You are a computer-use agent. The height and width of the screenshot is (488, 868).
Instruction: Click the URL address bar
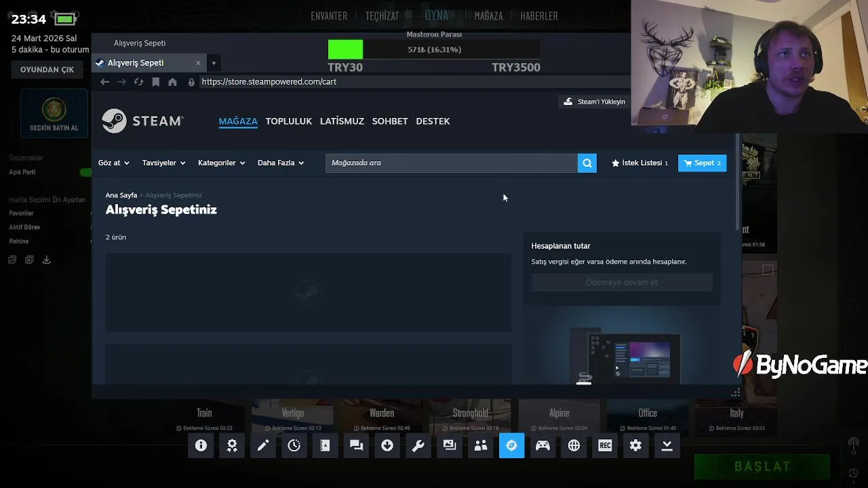[x=414, y=81]
